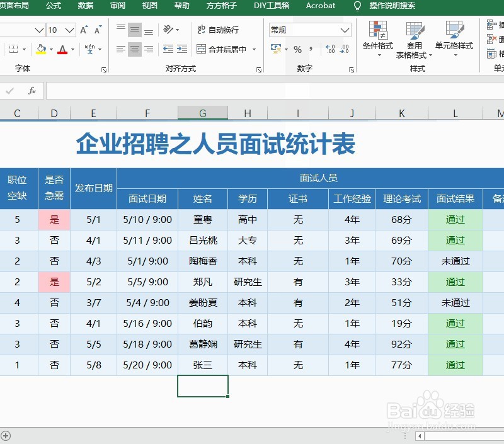Screen dimensions: 504x444
Task: Switch to the 公式 ribbon tab
Action: pos(53,6)
